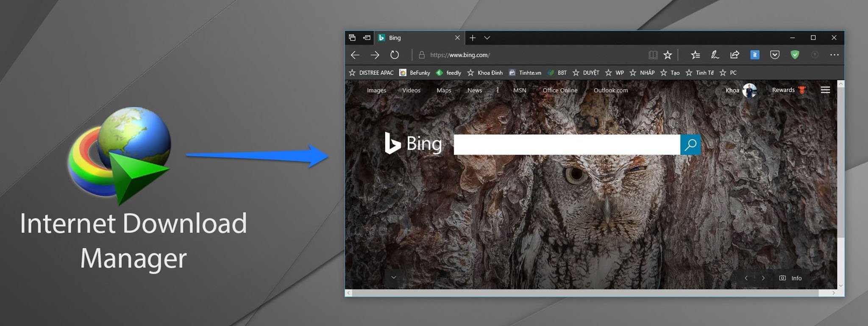Show previous Bing homepage image

746,278
